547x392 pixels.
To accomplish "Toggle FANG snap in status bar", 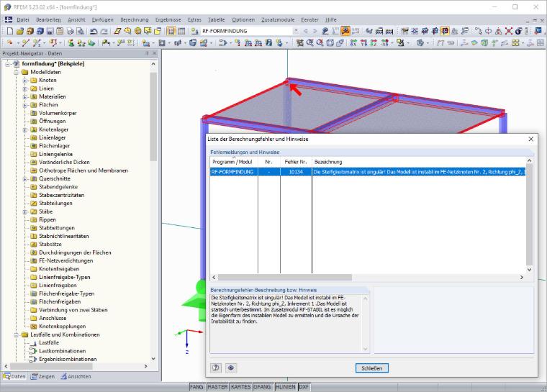I will pos(196,387).
